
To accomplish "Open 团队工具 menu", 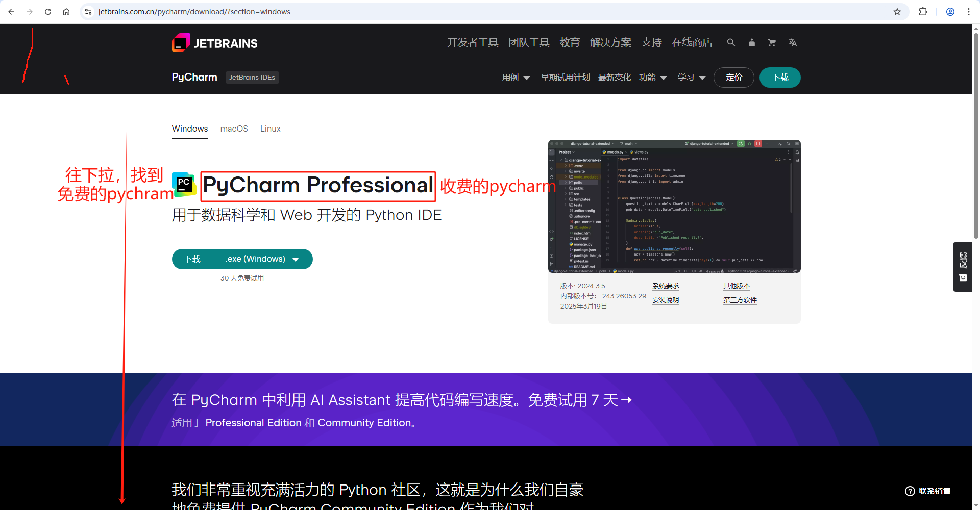I will 529,42.
